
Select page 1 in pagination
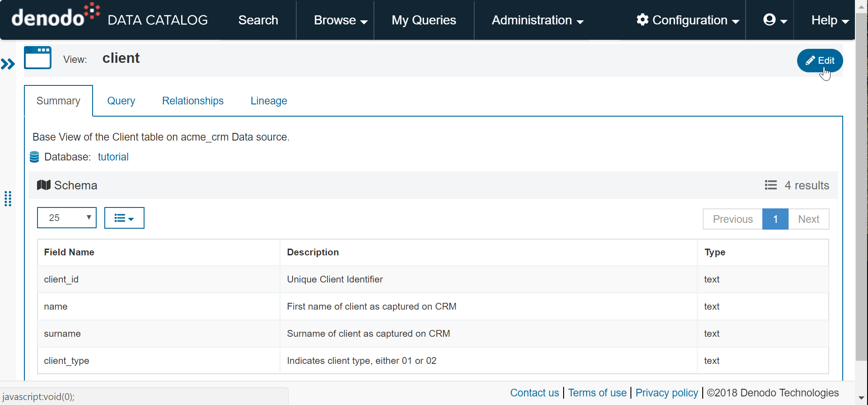click(x=775, y=219)
